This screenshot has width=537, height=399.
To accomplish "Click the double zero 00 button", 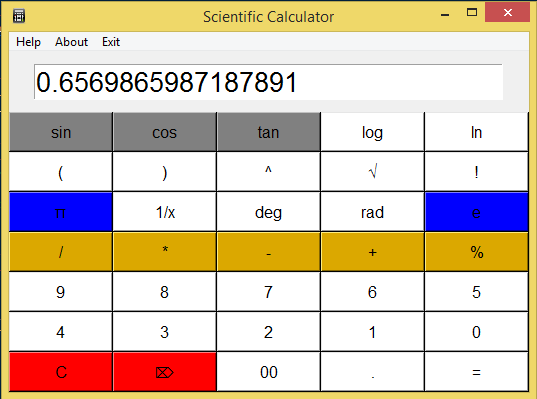I will tap(268, 372).
